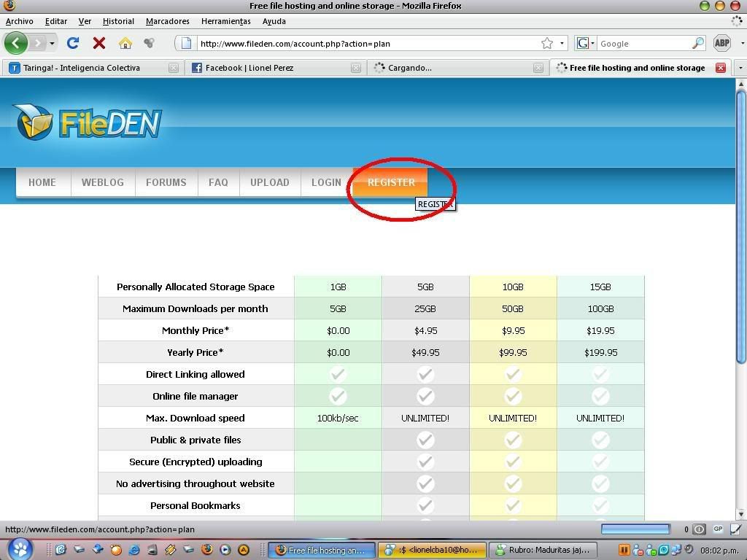Close the Taringa! tab
This screenshot has width=747, height=560.
click(174, 68)
